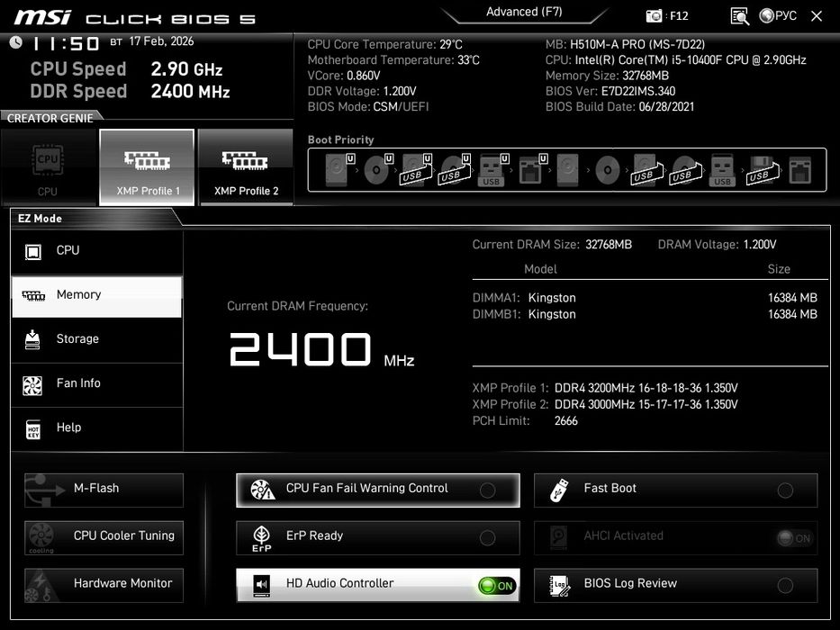840x630 pixels.
Task: Click the DIMMB1 Kingston row
Action: tap(645, 314)
